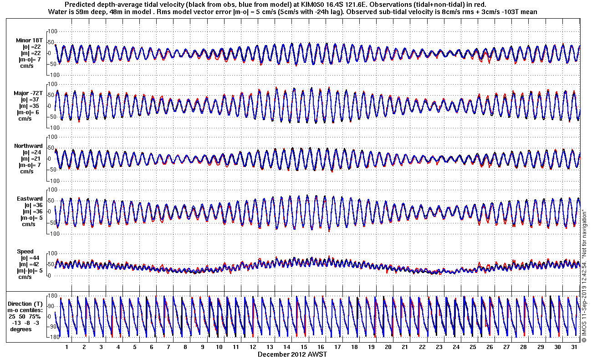Viewport: 592px width, 364px height.
Task: Click the subtitle line about water depth
Action: tap(292, 12)
